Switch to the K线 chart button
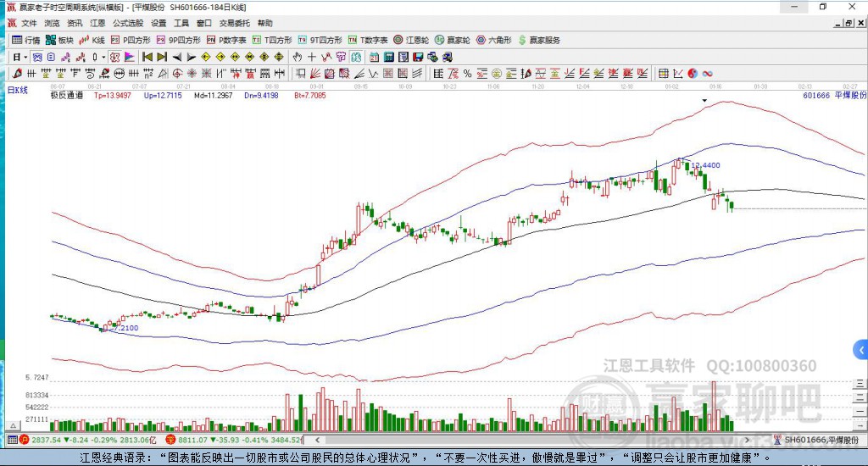The width and height of the screenshot is (868, 466). pos(92,40)
